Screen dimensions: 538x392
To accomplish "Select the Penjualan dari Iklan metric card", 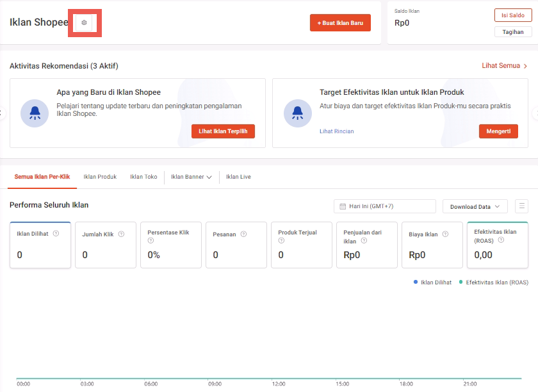I will 367,245.
